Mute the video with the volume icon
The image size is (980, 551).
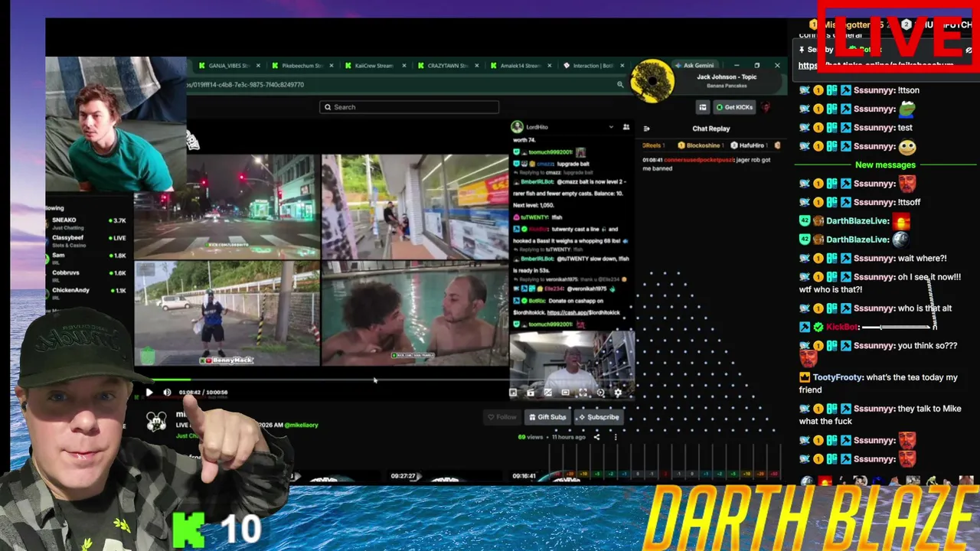[x=167, y=393]
